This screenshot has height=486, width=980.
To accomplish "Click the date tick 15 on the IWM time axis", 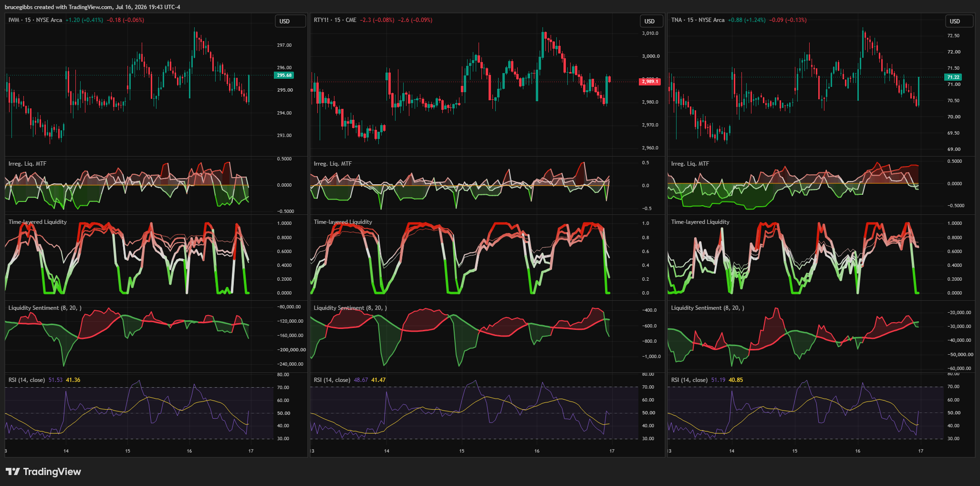I will (127, 451).
